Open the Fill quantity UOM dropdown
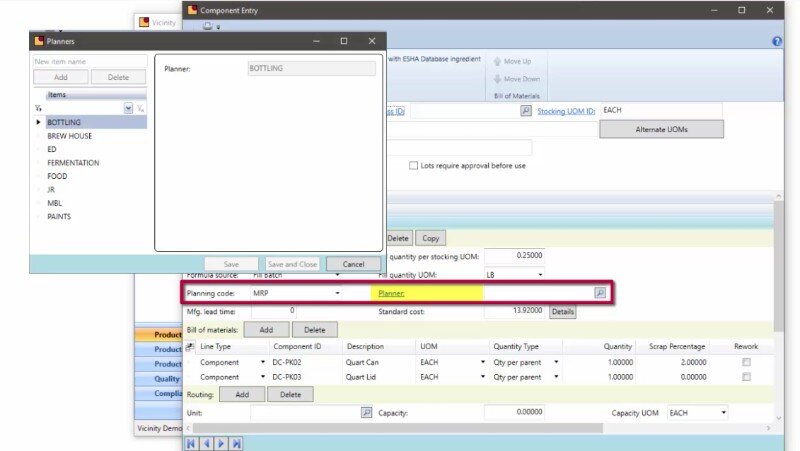 541,274
